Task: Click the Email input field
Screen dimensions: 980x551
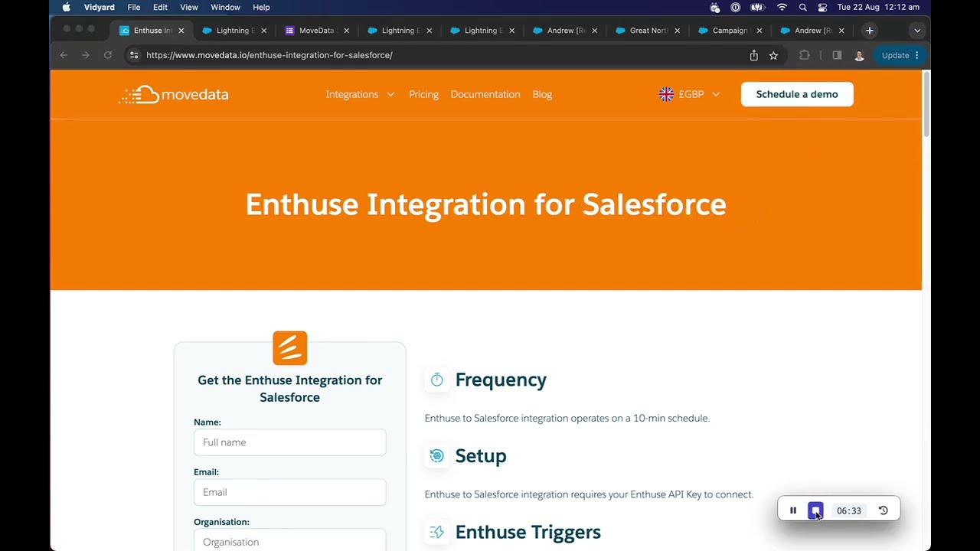Action: 290,492
